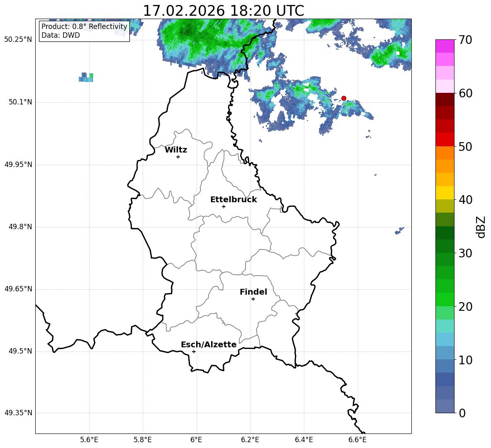The image size is (491, 448).
Task: Click the magenta segment atop the colorbar
Action: click(445, 46)
